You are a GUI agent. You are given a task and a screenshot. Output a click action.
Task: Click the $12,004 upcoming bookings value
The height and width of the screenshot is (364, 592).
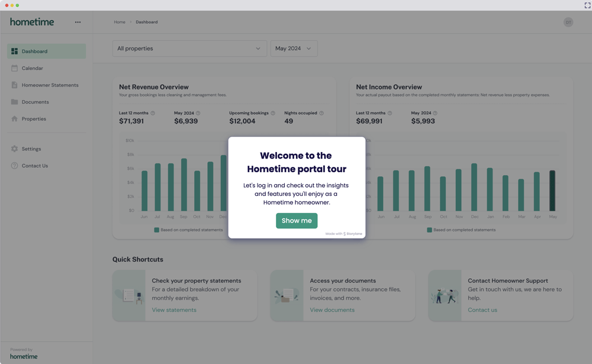click(x=242, y=121)
